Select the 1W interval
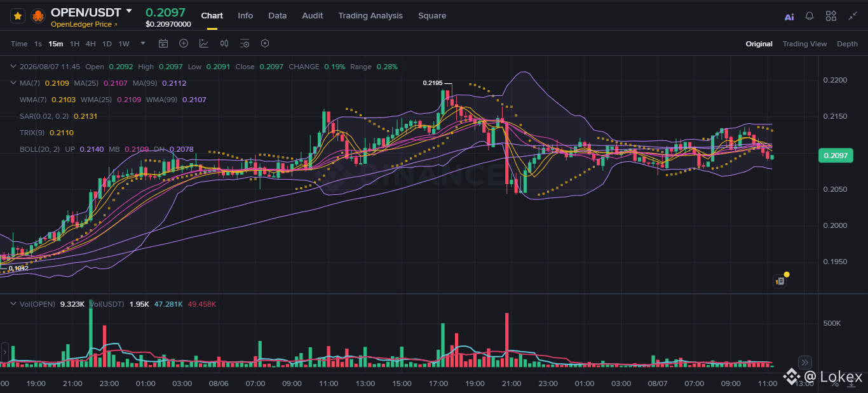868x393 pixels. point(124,44)
